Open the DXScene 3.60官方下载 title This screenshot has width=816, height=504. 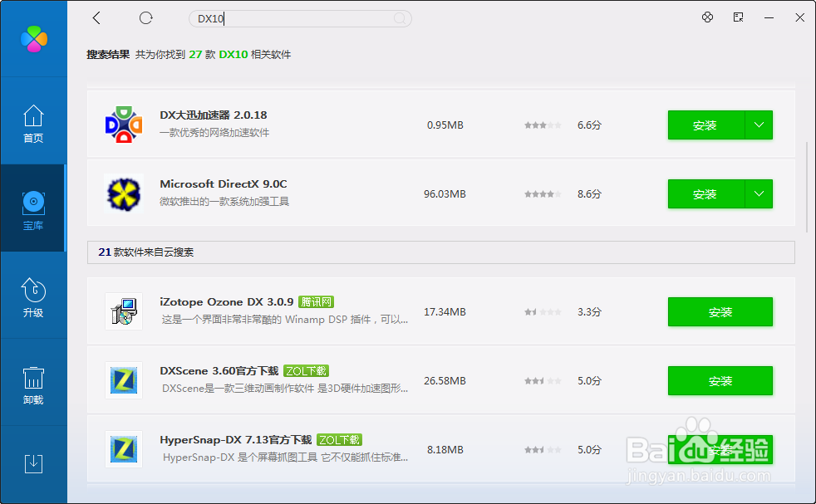pyautogui.click(x=219, y=371)
